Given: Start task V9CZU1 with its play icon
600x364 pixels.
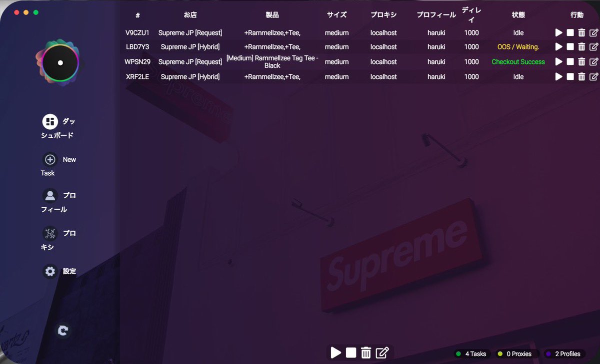Looking at the screenshot, I should point(558,33).
